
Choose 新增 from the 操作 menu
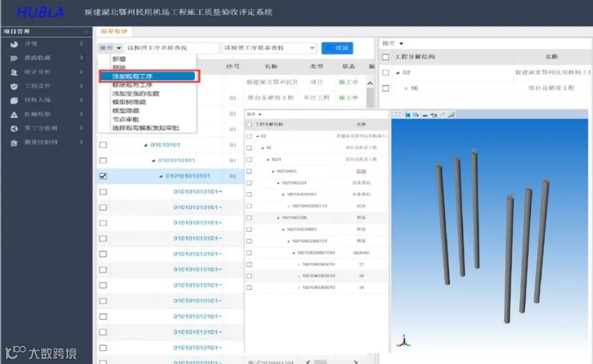[119, 59]
